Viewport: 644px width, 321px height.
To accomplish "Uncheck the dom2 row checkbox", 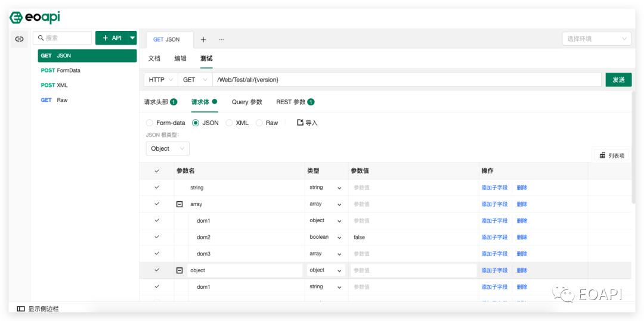I will click(156, 237).
